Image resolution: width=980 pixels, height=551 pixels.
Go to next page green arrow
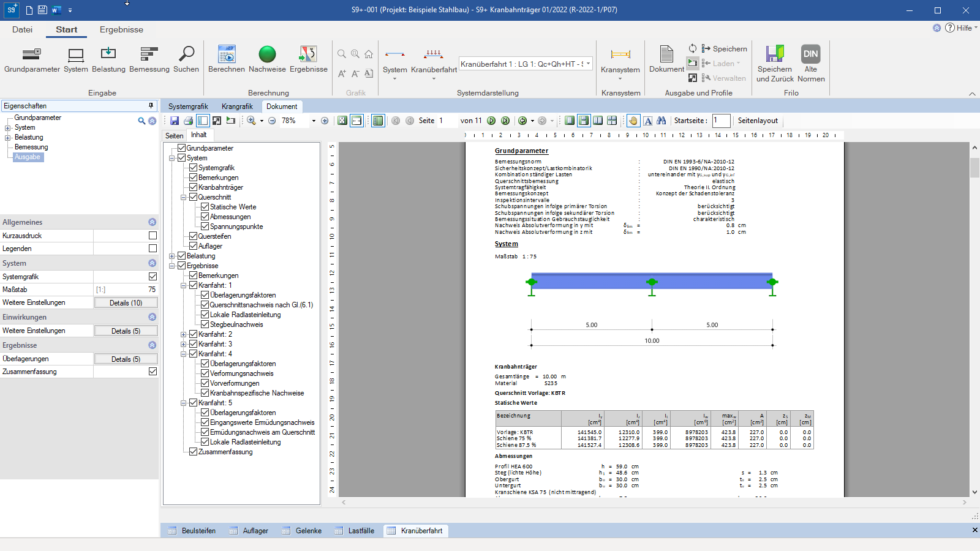click(491, 121)
